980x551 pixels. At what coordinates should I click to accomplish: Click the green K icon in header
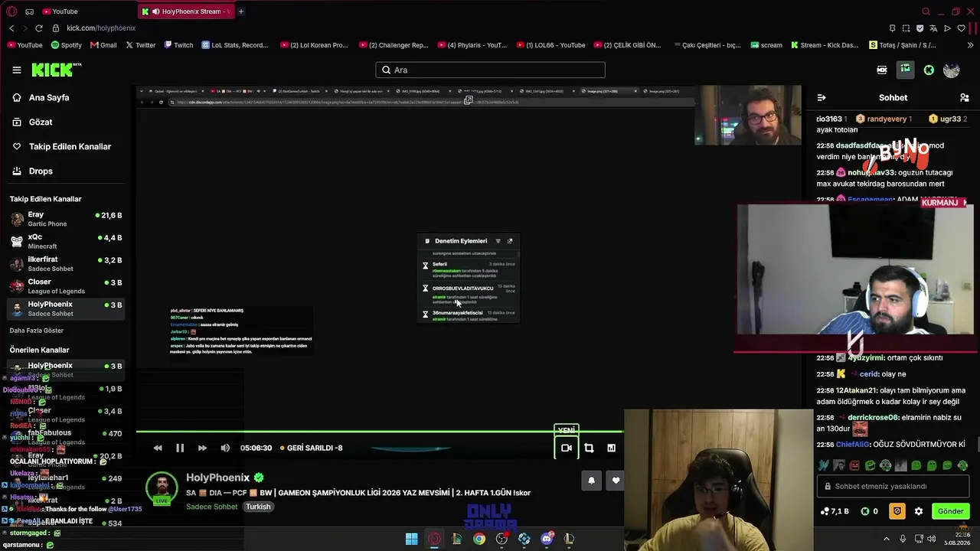coord(929,70)
